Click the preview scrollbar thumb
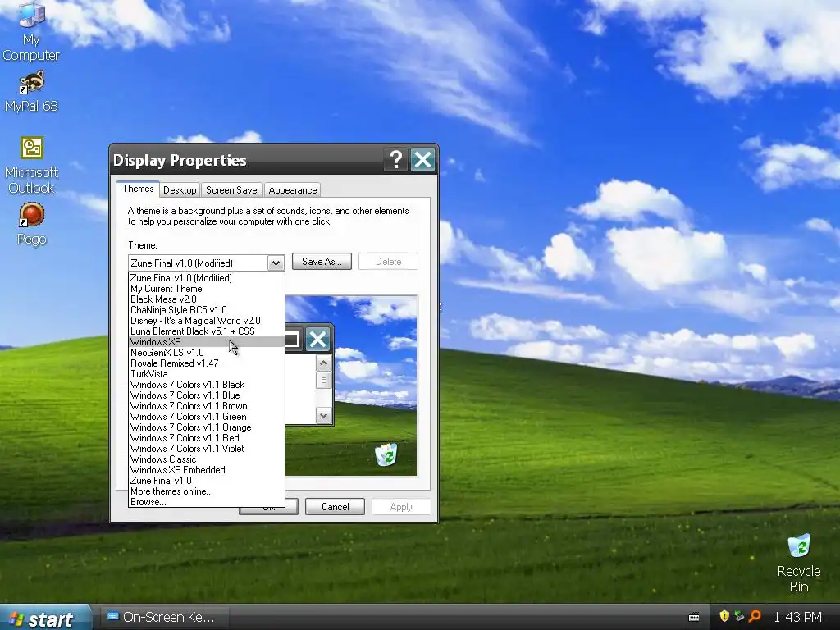The height and width of the screenshot is (630, 840). (x=323, y=380)
